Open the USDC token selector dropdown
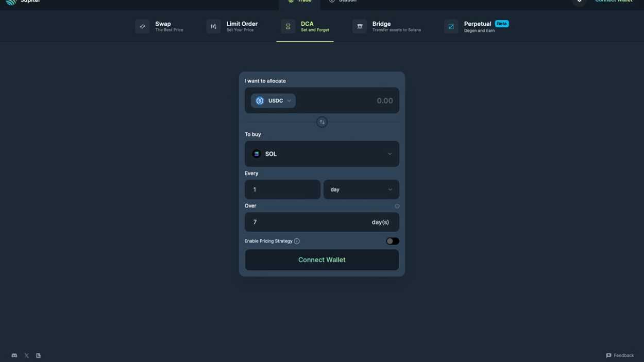The width and height of the screenshot is (644, 362). [273, 101]
